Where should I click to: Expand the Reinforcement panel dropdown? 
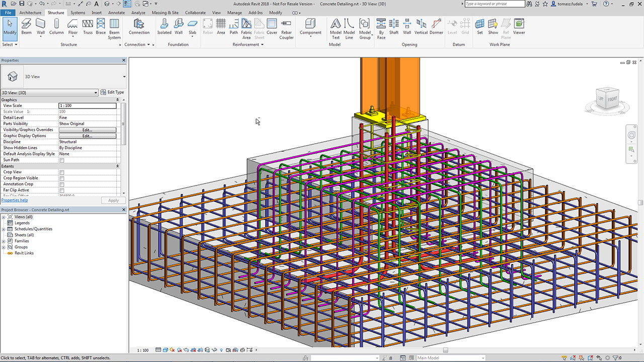click(263, 45)
